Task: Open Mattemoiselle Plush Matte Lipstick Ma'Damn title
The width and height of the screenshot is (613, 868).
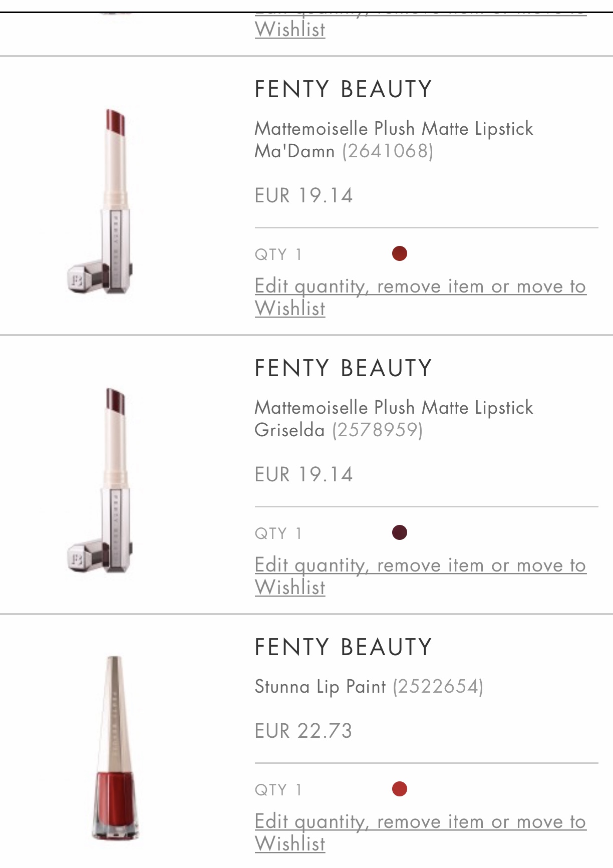Action: (393, 139)
